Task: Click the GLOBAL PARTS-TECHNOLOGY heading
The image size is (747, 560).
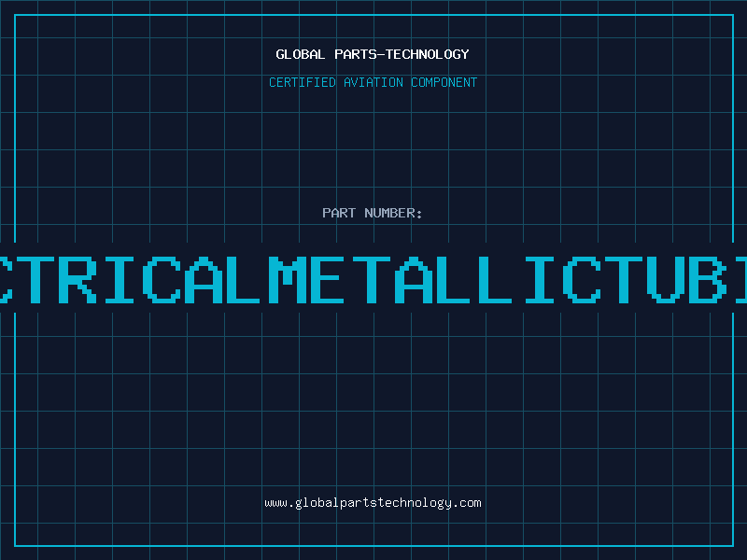Action: pos(373,54)
